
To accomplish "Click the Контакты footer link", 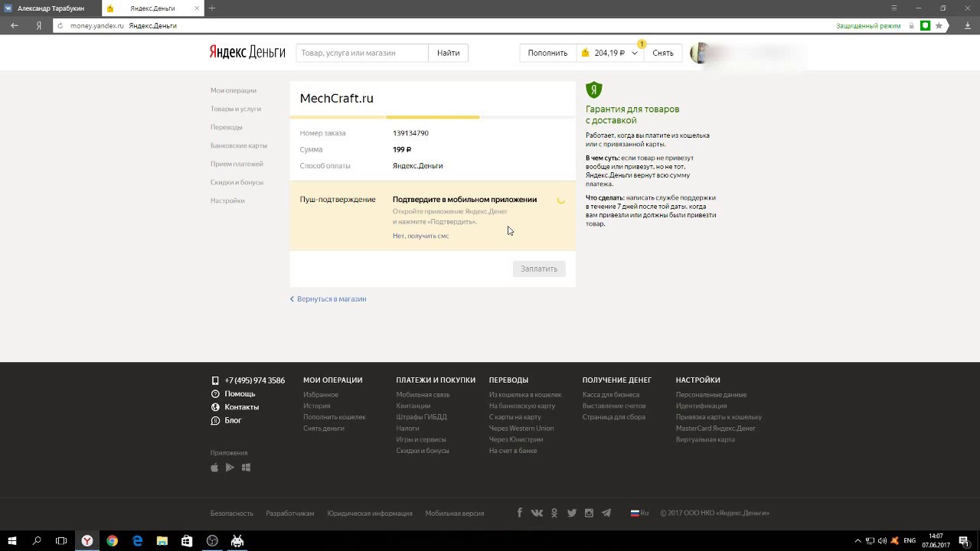I will 242,407.
